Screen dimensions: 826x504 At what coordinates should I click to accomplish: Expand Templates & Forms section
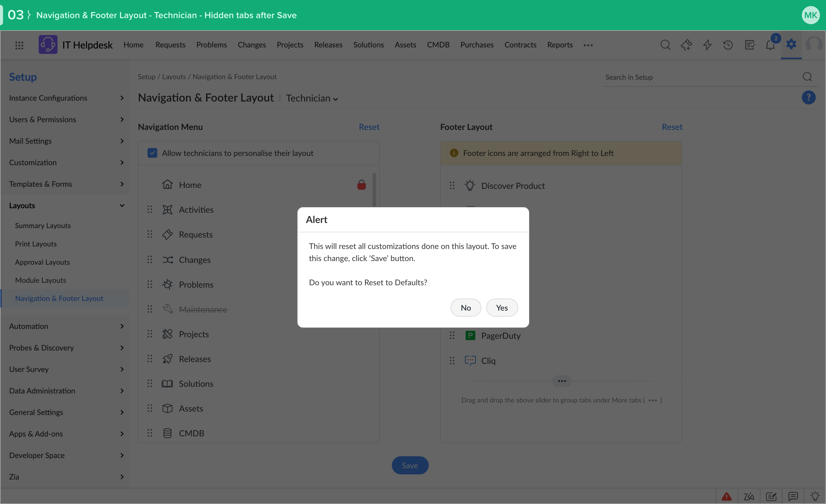67,184
